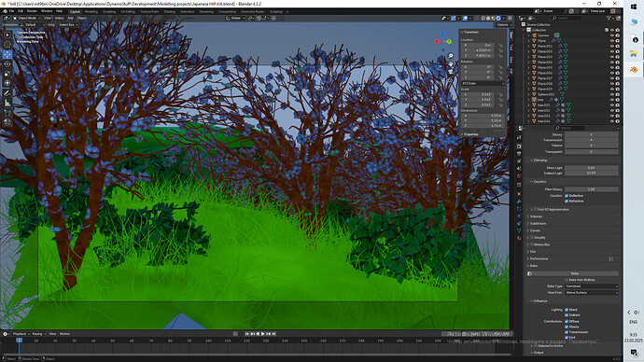Adjust the Filter Glossy value field
The width and height of the screenshot is (644, 362).
pos(592,189)
